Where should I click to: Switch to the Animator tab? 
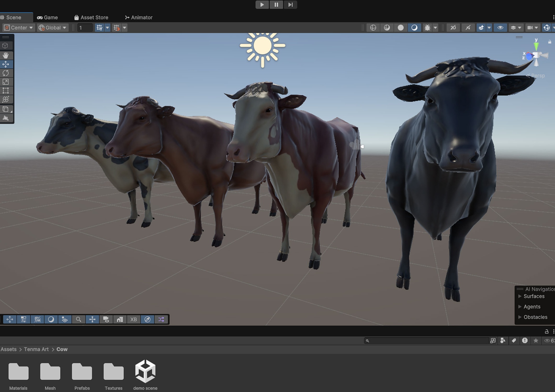[139, 17]
